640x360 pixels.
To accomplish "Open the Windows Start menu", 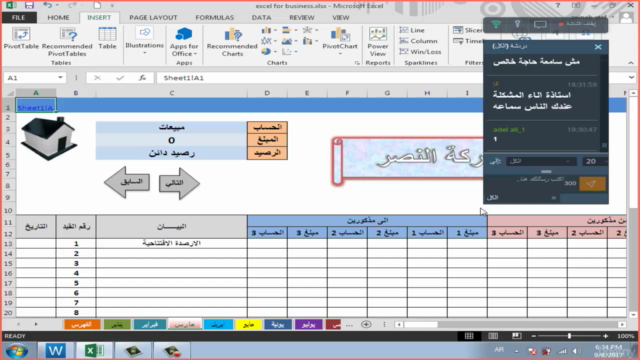I will pos(17,351).
